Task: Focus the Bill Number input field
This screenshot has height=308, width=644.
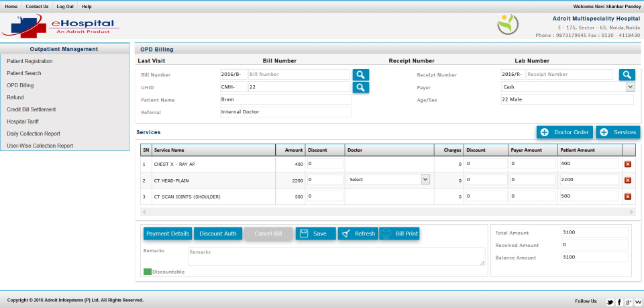Action: pyautogui.click(x=299, y=74)
